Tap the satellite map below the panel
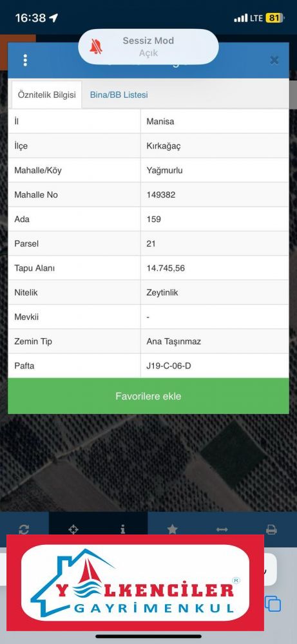 click(x=148, y=462)
